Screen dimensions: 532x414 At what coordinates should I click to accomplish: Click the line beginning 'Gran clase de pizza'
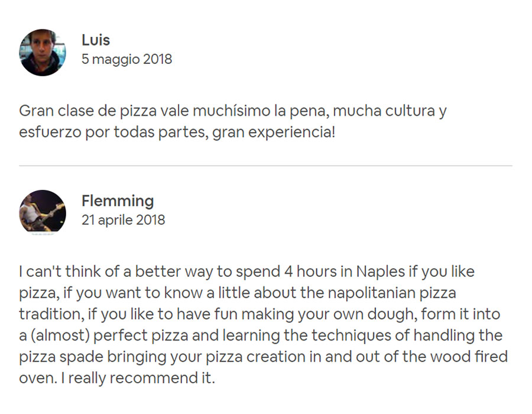233,111
